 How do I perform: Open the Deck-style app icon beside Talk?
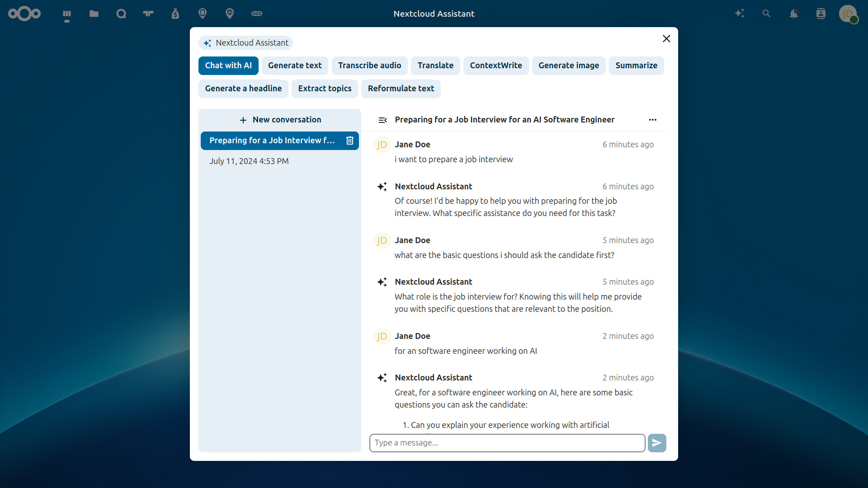tap(148, 14)
